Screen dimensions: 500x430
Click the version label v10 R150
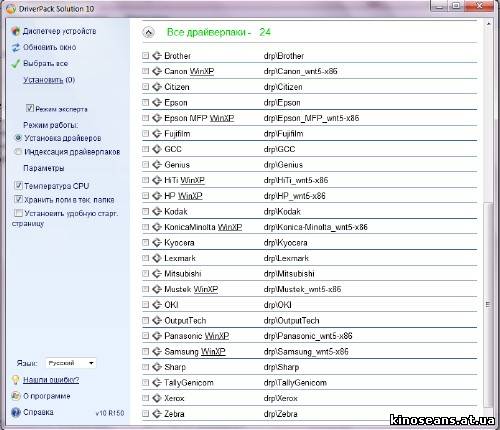point(110,413)
